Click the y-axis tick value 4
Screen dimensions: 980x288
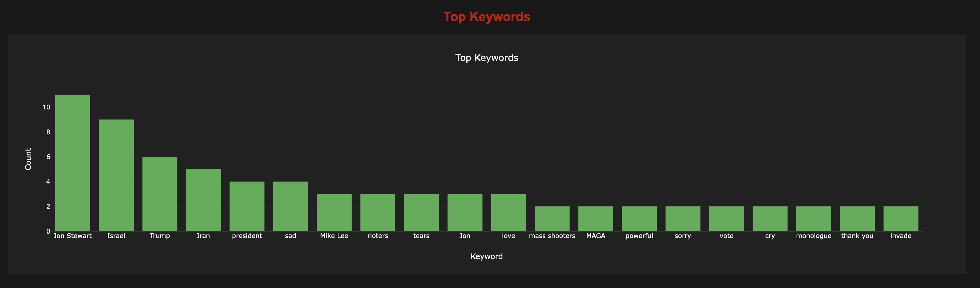[x=48, y=182]
